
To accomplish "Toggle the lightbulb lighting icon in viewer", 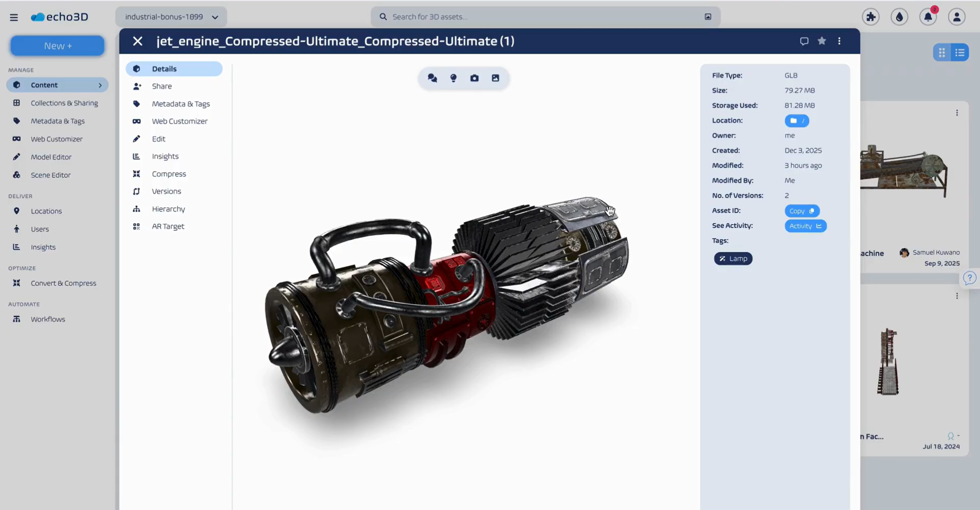I will pos(453,78).
